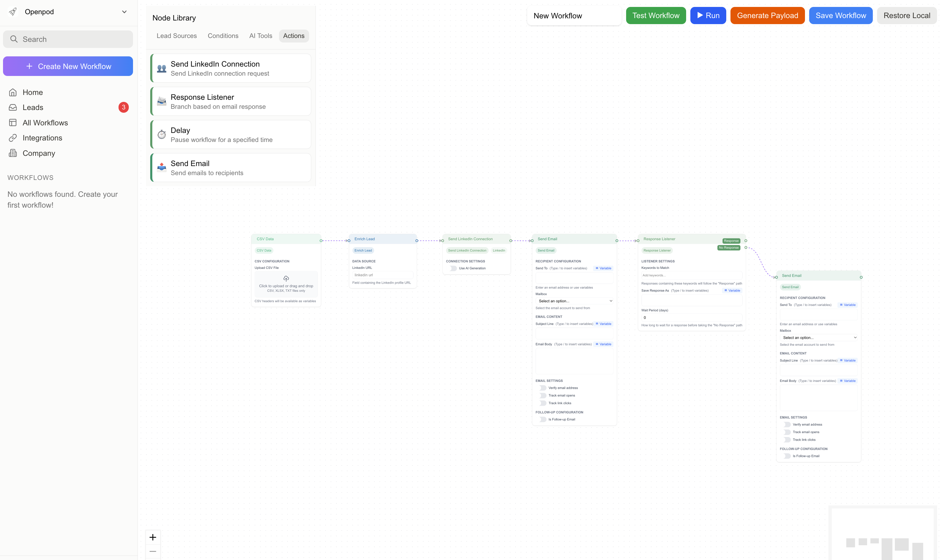Click the Send Email envelope icon in Node Library

[162, 168]
